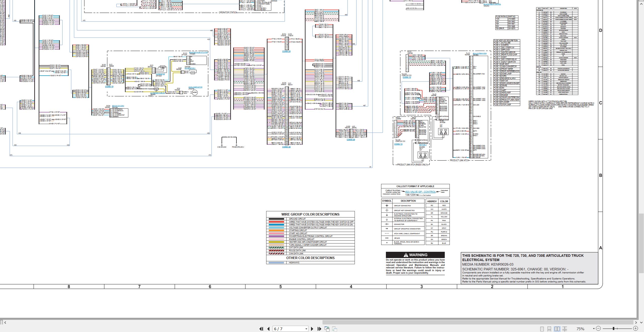Viewport: 644px width, 332px height.
Task: Click the zoom slider handle
Action: (614, 328)
